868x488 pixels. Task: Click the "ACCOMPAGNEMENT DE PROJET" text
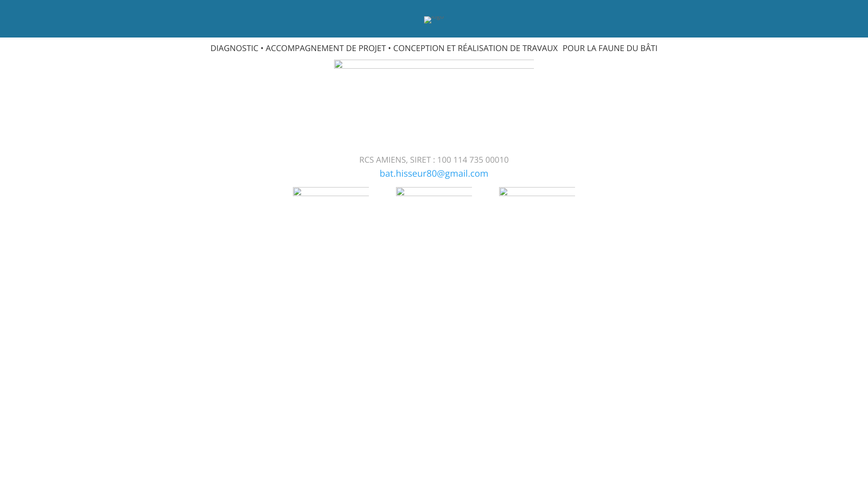tap(325, 48)
